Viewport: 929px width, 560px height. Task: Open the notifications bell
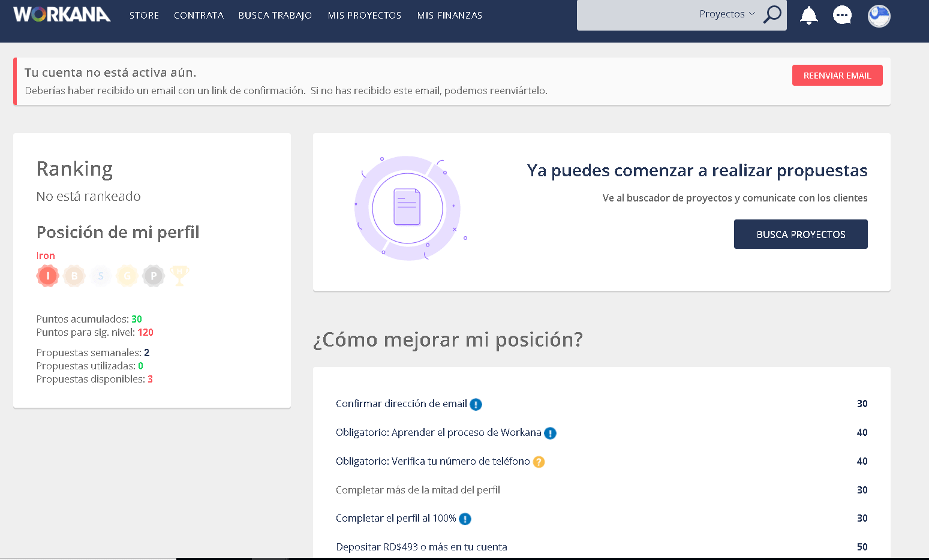808,16
